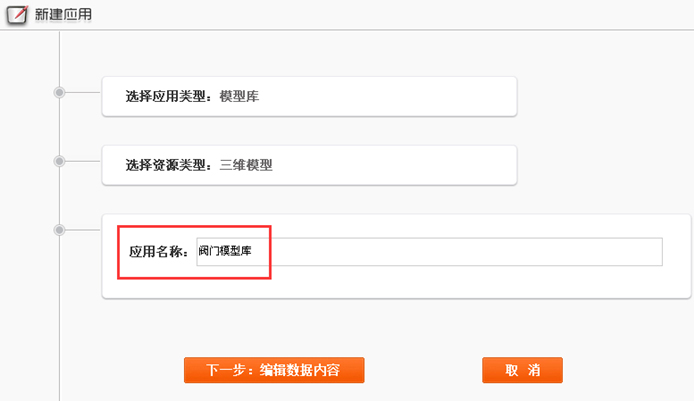
Task: Click the 新建应用 pencil notepad icon
Action: (17, 14)
